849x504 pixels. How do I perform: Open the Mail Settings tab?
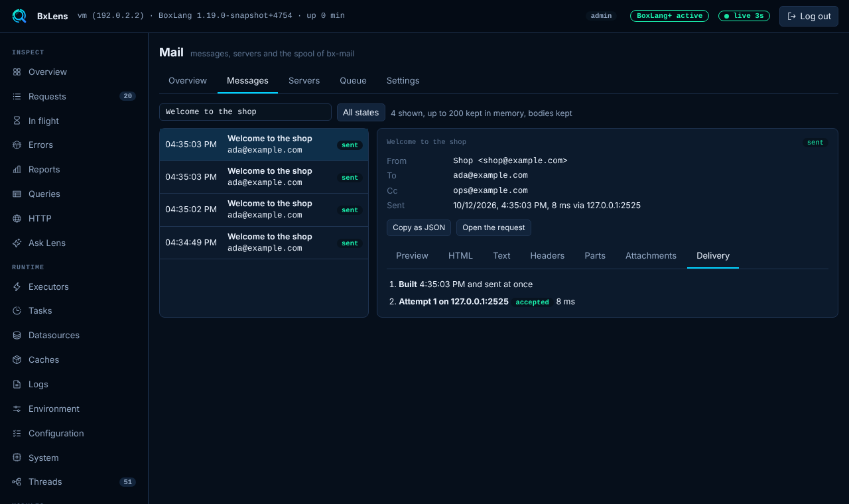[x=403, y=80]
